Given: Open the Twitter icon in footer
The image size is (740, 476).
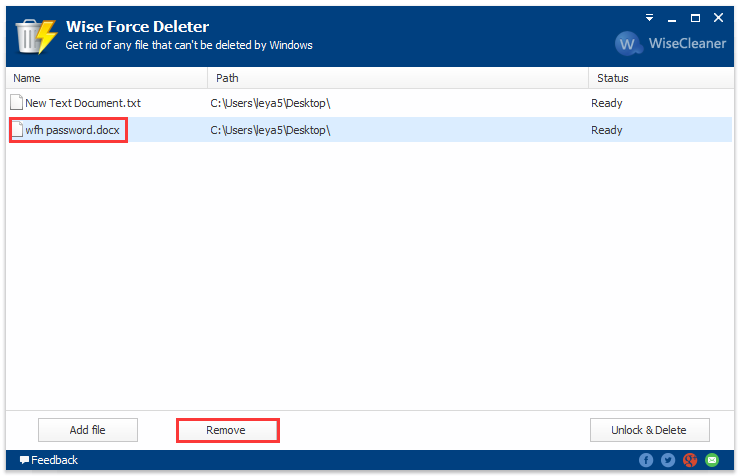Looking at the screenshot, I should [668, 460].
